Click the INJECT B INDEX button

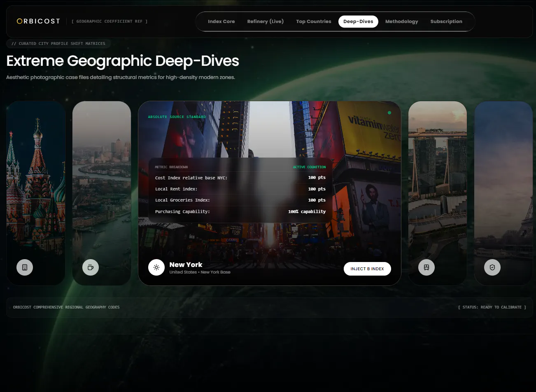367,269
